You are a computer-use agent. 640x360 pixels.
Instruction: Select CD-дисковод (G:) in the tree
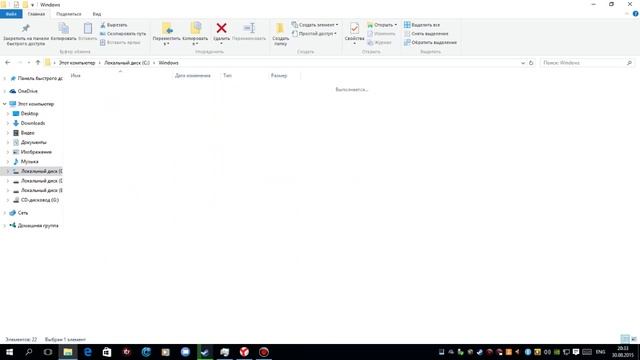point(40,200)
